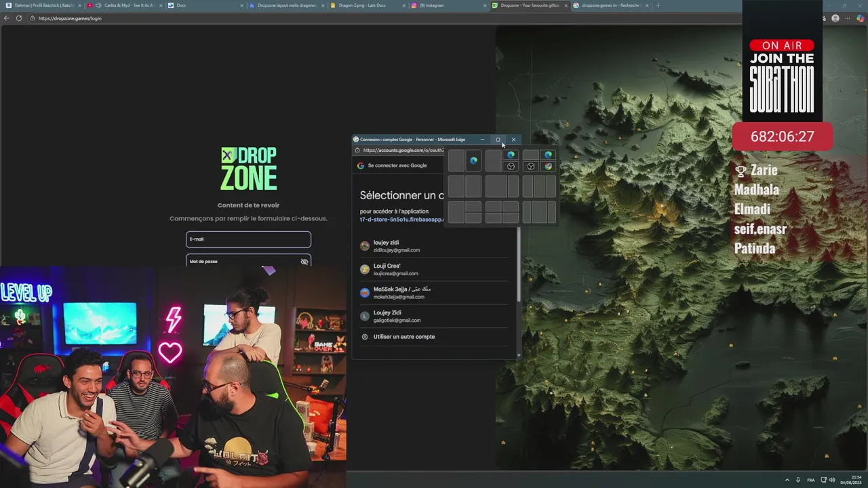Show hidden tray icons chevron
Image resolution: width=868 pixels, height=488 pixels.
pyautogui.click(x=787, y=480)
